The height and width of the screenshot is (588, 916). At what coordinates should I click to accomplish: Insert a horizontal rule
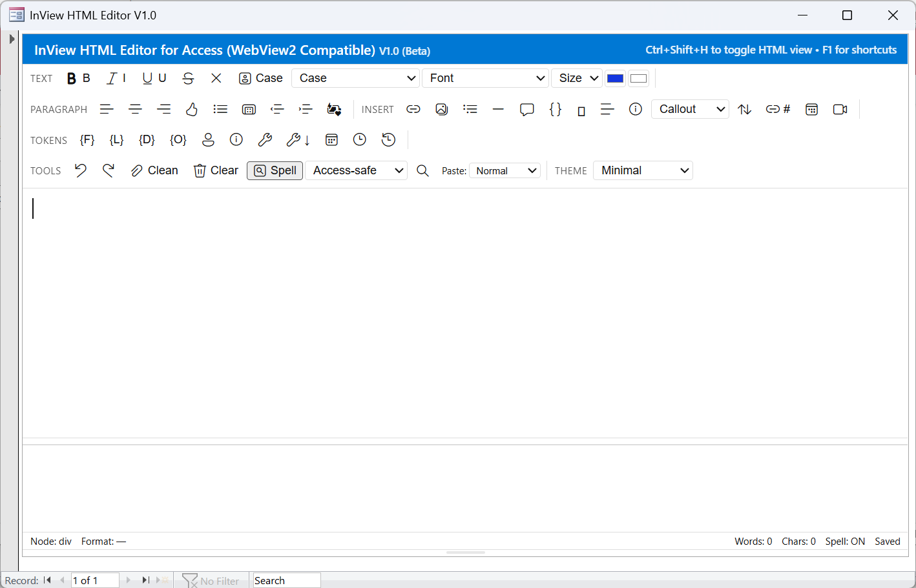[498, 109]
